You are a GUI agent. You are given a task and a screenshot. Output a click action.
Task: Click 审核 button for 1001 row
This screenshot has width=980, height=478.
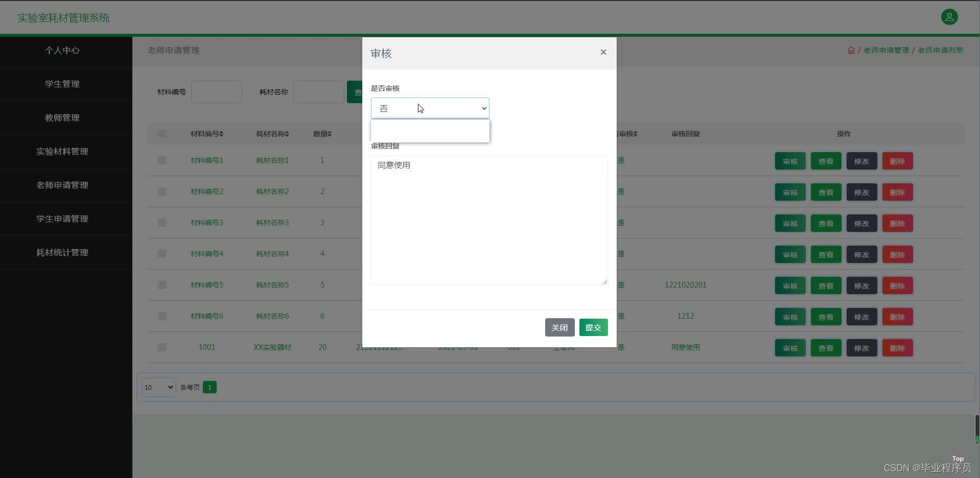790,348
